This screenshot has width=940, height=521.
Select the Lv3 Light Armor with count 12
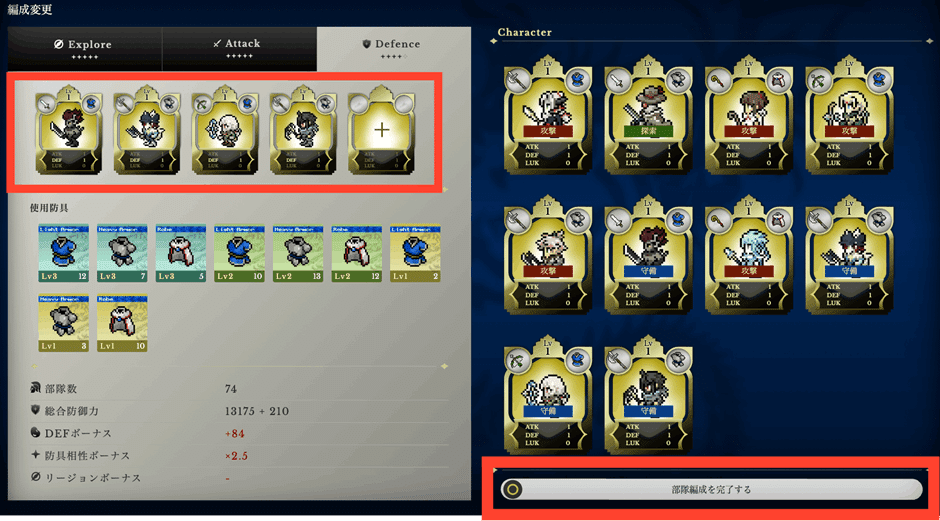tap(64, 253)
